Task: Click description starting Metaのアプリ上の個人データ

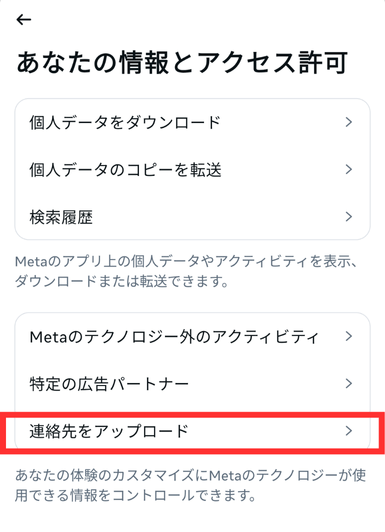Action: (x=186, y=271)
